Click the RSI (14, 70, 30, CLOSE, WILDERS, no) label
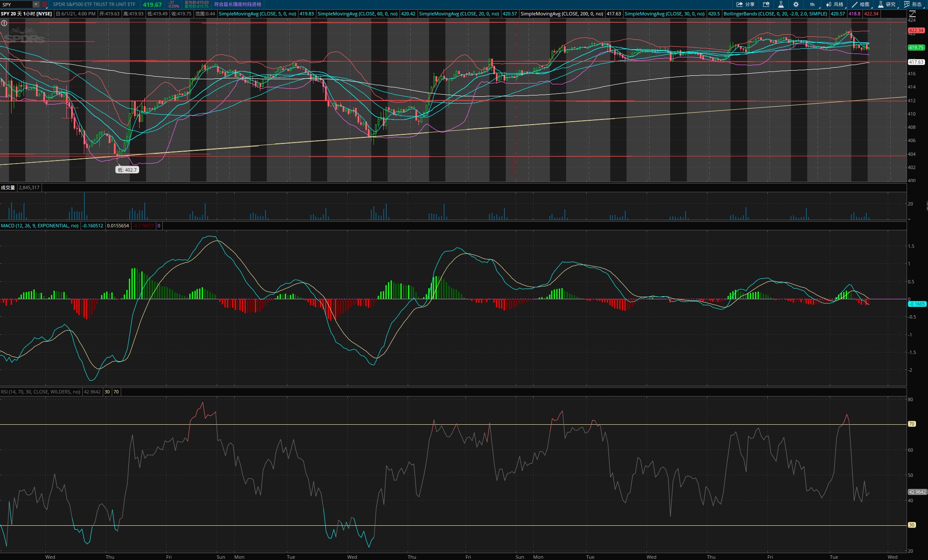This screenshot has height=560, width=928. pyautogui.click(x=40, y=392)
